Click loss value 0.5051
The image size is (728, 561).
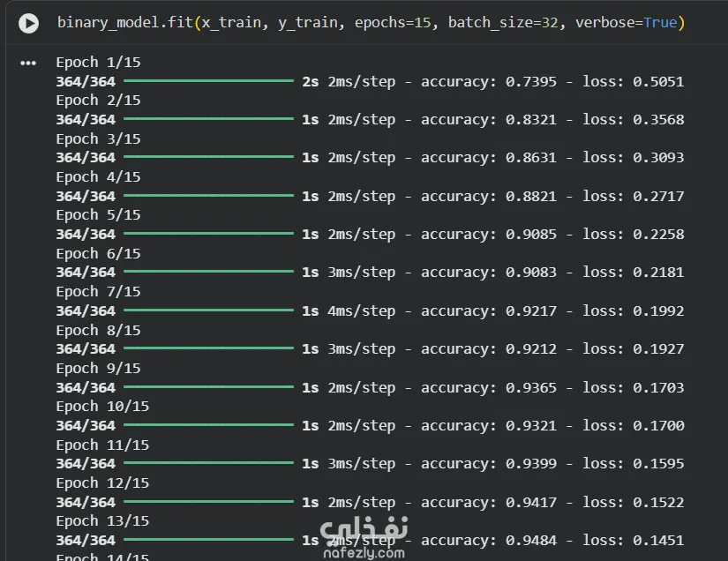(x=658, y=82)
